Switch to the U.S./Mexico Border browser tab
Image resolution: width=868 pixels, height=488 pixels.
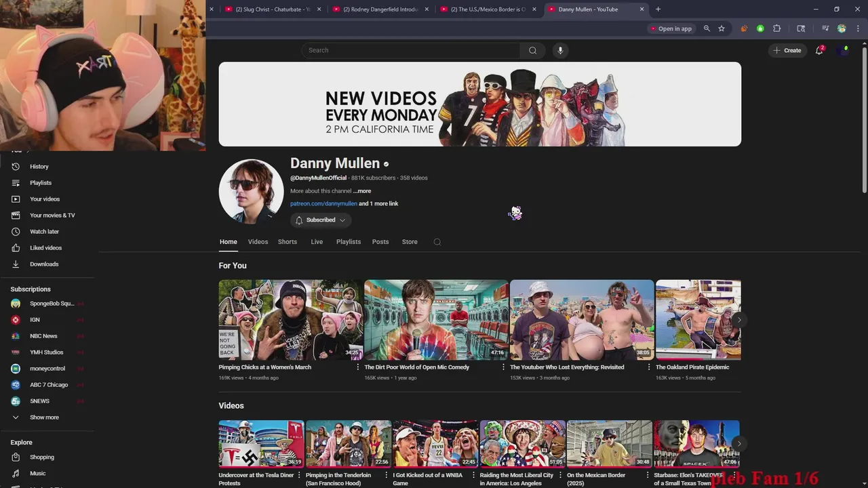[x=488, y=9]
